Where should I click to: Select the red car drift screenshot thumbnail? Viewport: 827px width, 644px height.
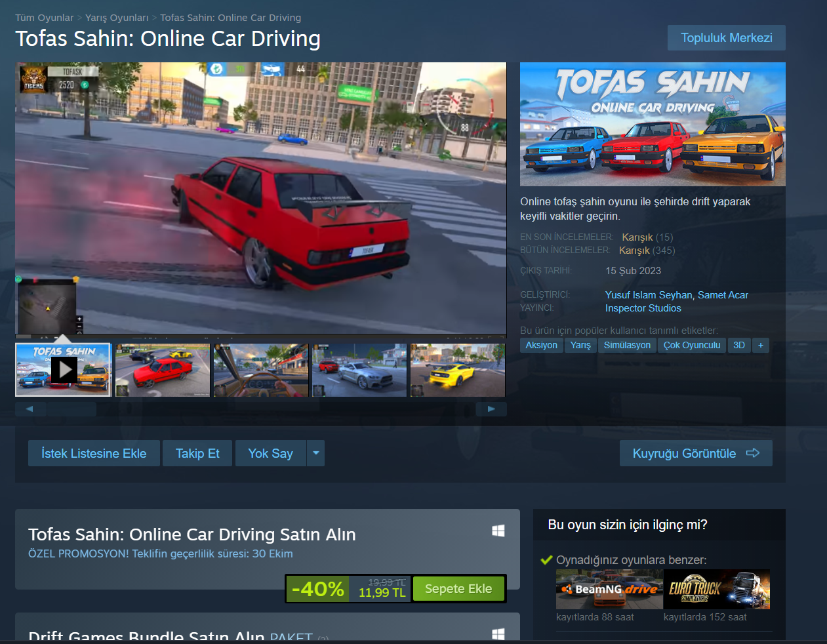click(163, 370)
